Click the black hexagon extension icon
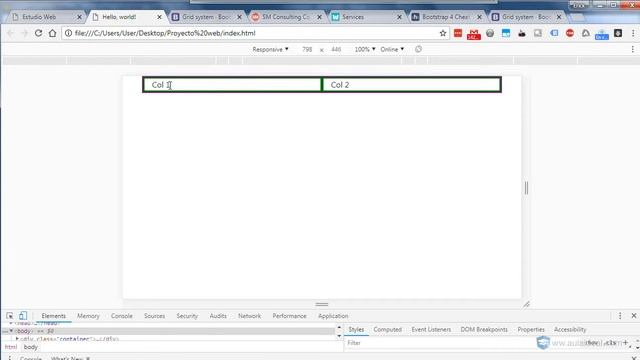Screen dimensions: 640x360 618,33
